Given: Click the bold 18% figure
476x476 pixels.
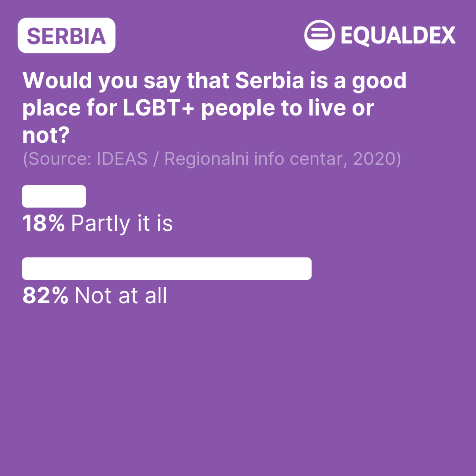Looking at the screenshot, I should tap(43, 223).
